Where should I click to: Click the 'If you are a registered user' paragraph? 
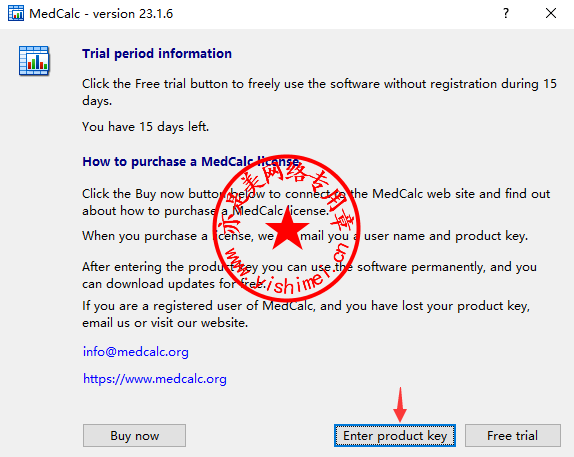click(306, 314)
